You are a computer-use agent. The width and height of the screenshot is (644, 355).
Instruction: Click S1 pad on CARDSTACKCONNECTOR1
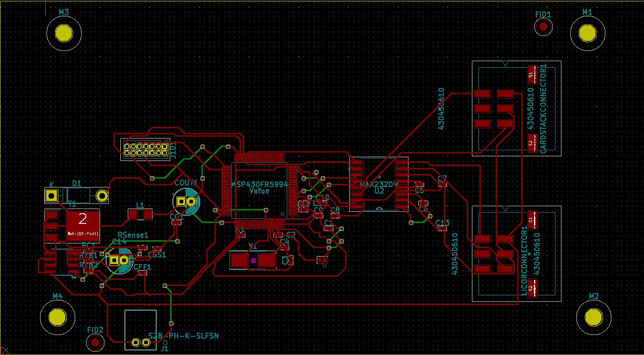531,74
